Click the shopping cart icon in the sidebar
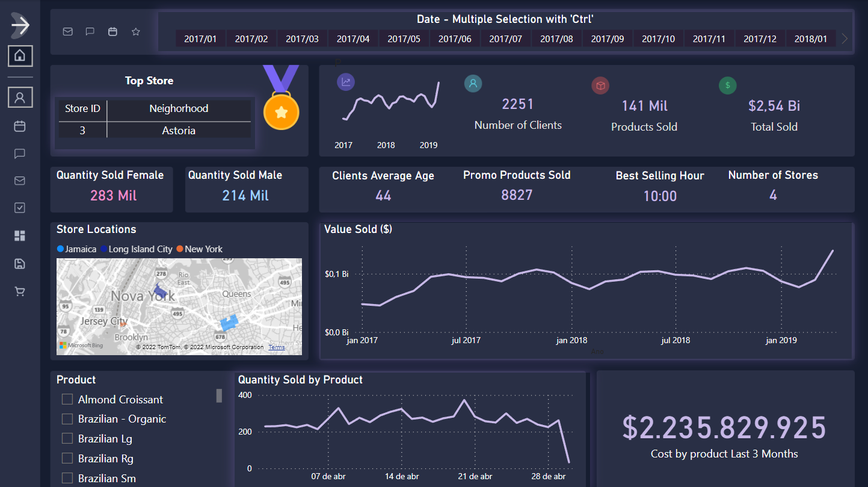868x487 pixels. click(x=20, y=291)
